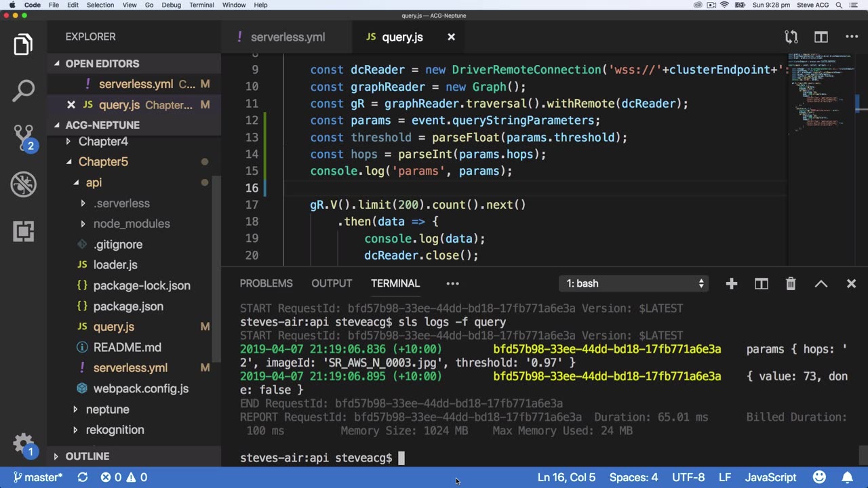
Task: Expand the neptune folder
Action: point(107,409)
